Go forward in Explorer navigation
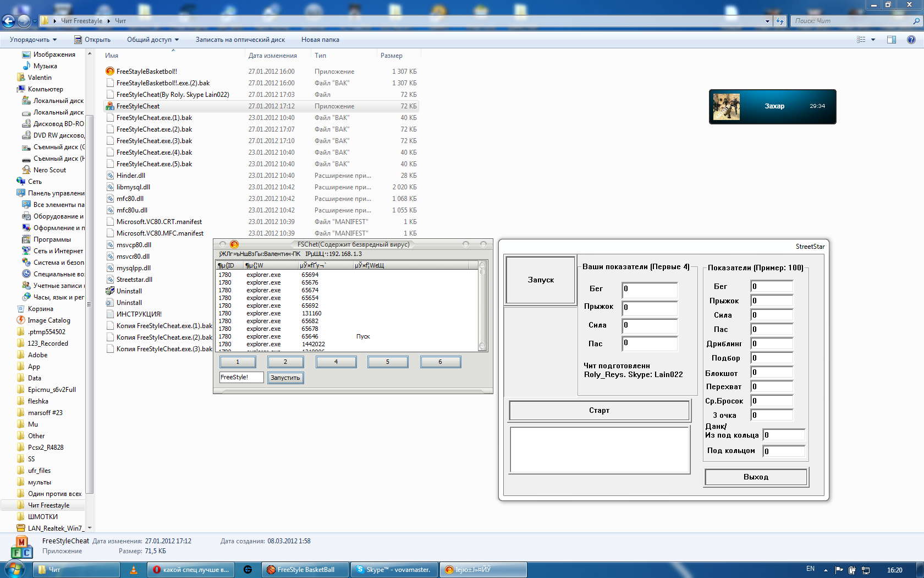This screenshot has width=924, height=578. tap(24, 21)
